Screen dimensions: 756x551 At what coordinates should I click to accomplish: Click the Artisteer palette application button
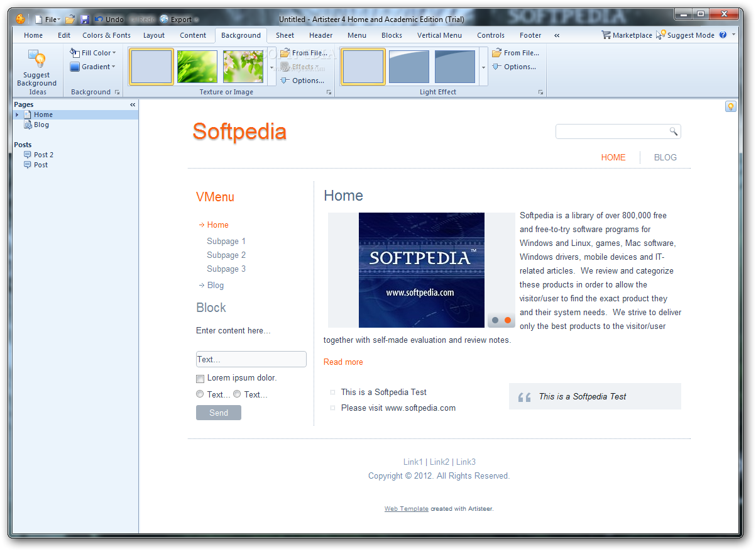[x=21, y=19]
